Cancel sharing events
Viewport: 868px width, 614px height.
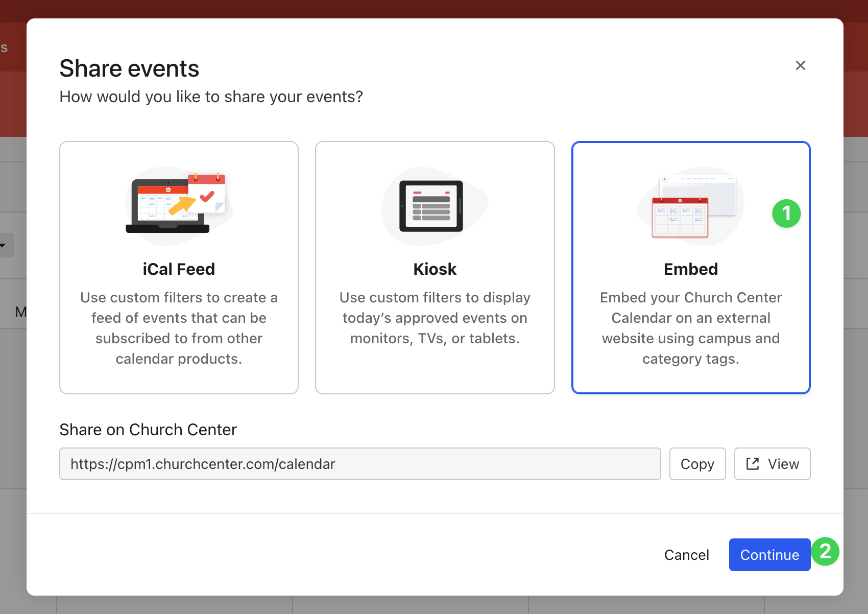tap(687, 555)
